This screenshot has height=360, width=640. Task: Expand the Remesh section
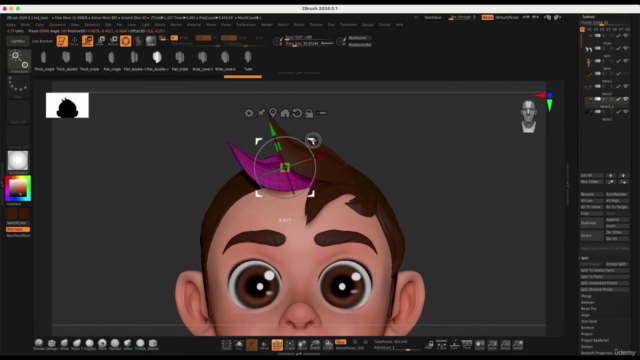click(588, 328)
